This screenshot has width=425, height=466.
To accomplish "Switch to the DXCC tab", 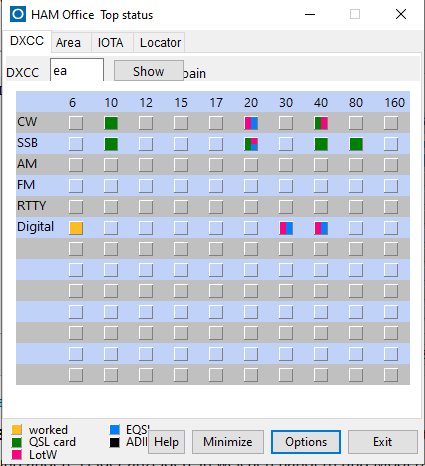I will 27,41.
